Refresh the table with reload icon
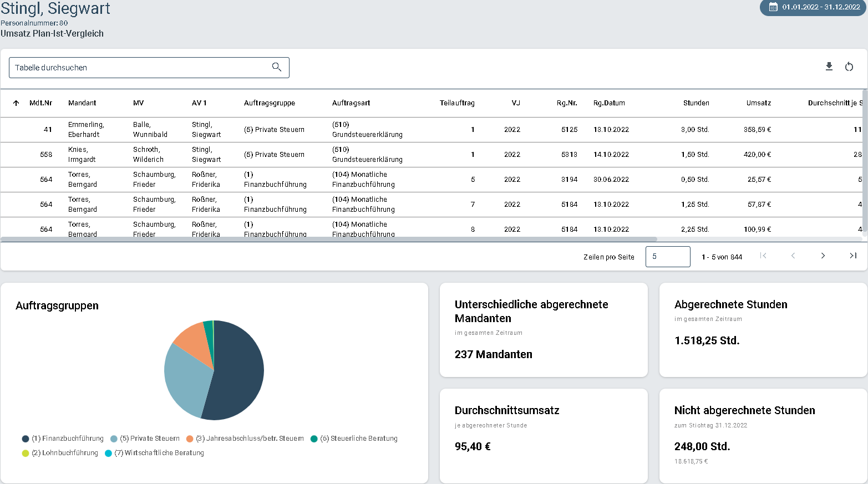Image resolution: width=868 pixels, height=484 pixels. [x=849, y=67]
